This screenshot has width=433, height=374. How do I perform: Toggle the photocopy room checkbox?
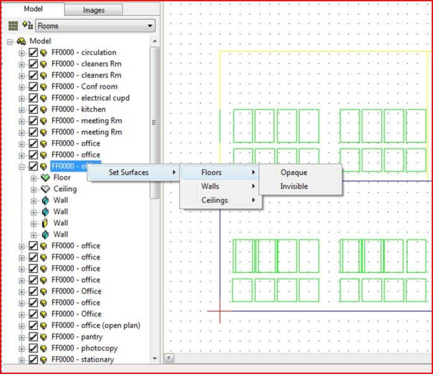coord(33,348)
